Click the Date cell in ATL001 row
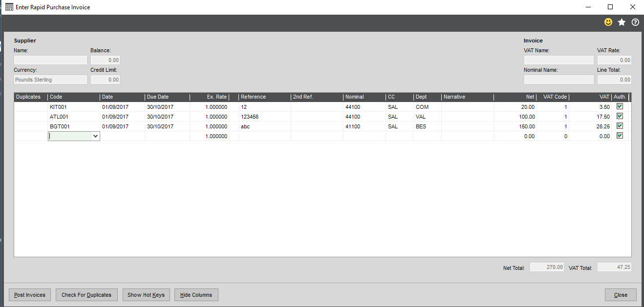 (x=122, y=117)
